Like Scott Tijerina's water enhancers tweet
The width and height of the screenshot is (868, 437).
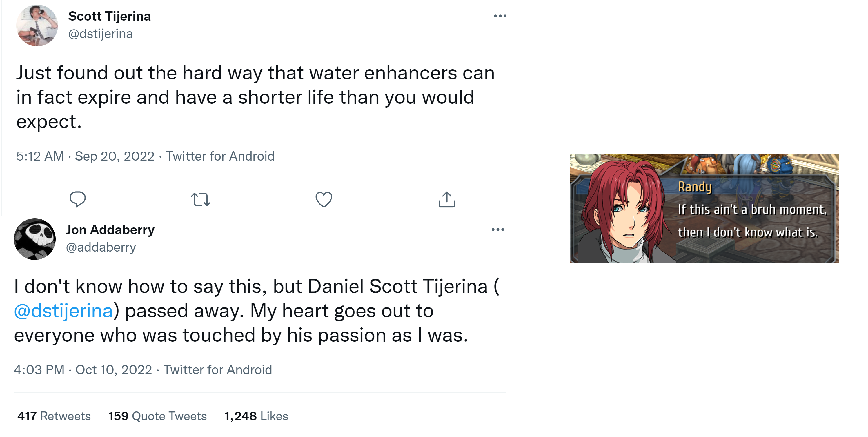[324, 199]
